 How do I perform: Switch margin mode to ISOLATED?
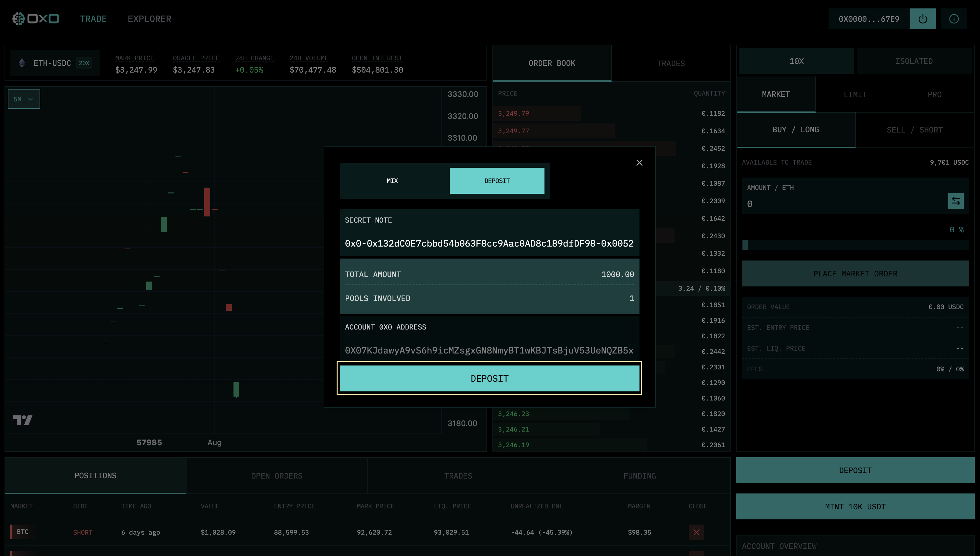pyautogui.click(x=914, y=60)
